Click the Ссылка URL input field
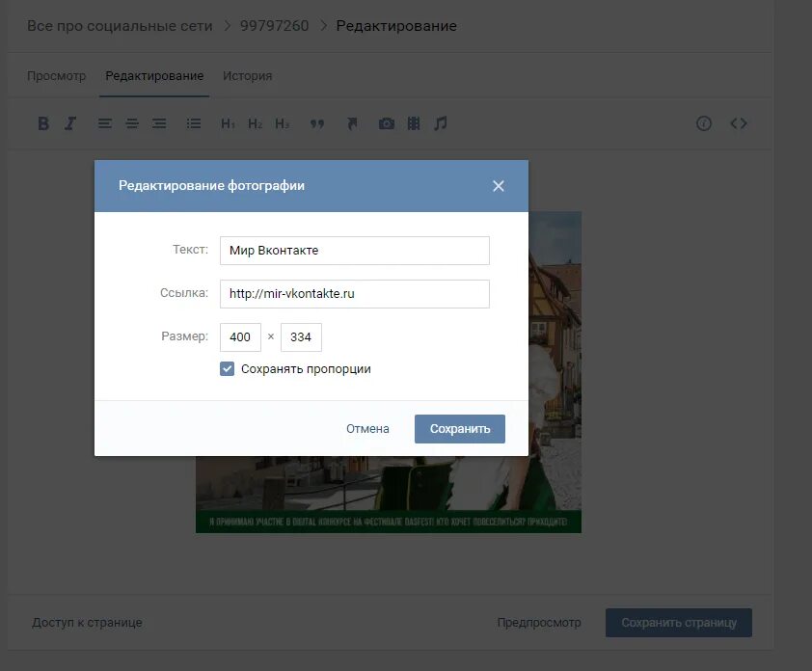 coord(355,294)
